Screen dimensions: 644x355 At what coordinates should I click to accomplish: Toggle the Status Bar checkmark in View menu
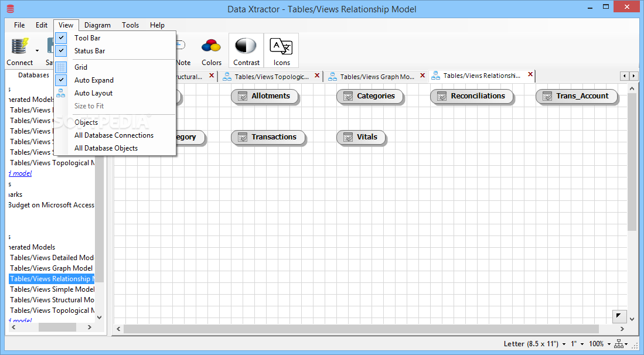click(61, 51)
